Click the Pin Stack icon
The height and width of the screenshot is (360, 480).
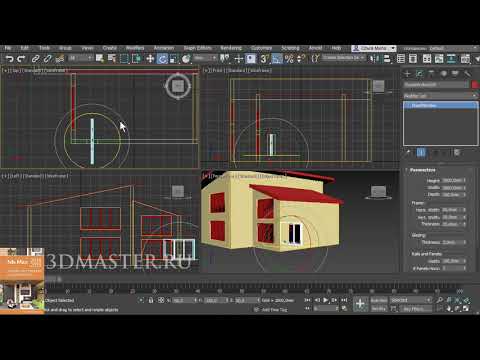[x=407, y=153]
